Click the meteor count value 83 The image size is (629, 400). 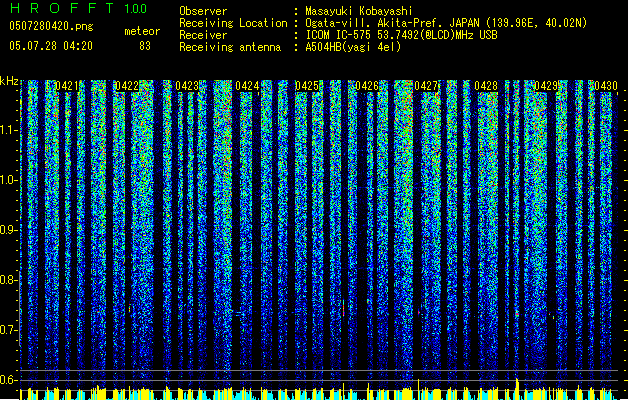click(x=145, y=46)
